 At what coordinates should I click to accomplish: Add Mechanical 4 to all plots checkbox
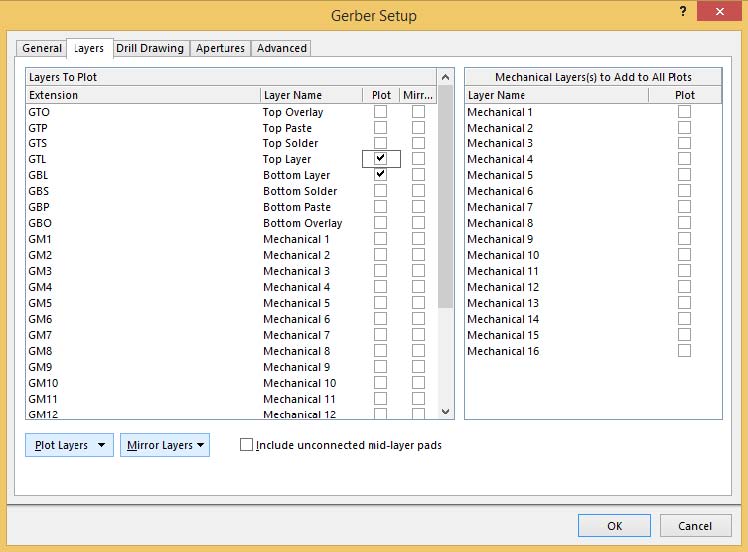684,159
